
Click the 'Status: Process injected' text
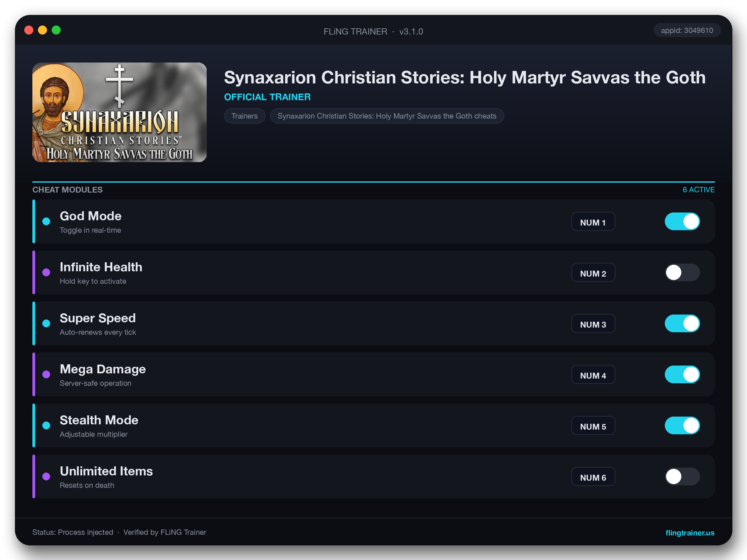tap(73, 532)
